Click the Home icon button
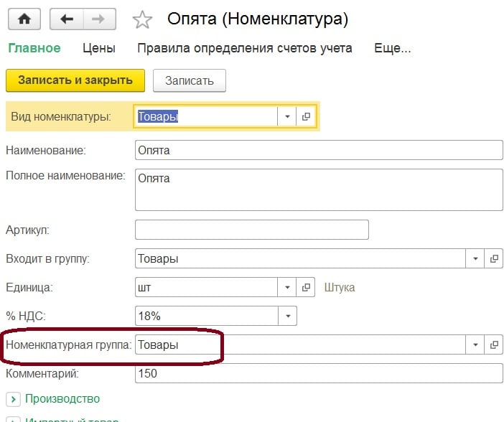Image resolution: width=504 pixels, height=422 pixels. [24, 19]
